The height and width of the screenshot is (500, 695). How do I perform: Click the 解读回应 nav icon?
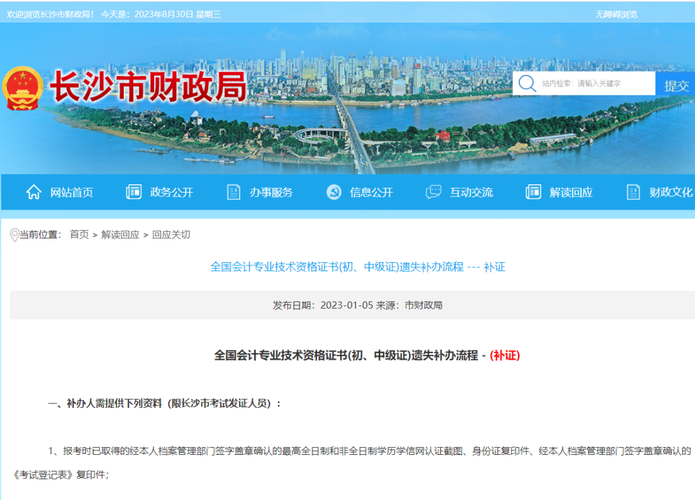534,192
